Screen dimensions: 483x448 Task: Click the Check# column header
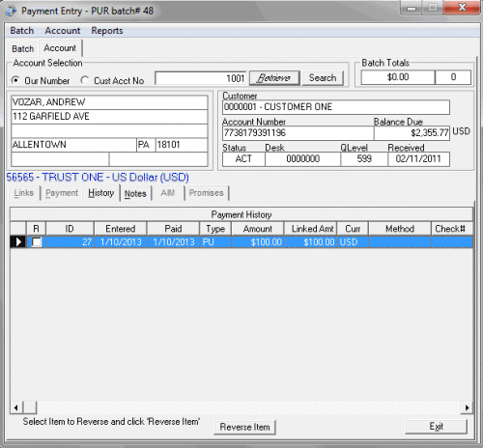pyautogui.click(x=452, y=229)
